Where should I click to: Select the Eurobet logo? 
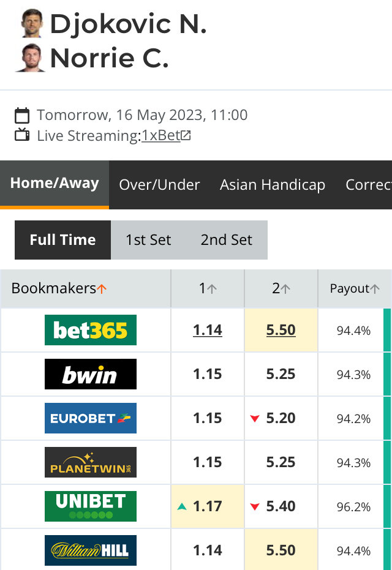[x=91, y=418]
